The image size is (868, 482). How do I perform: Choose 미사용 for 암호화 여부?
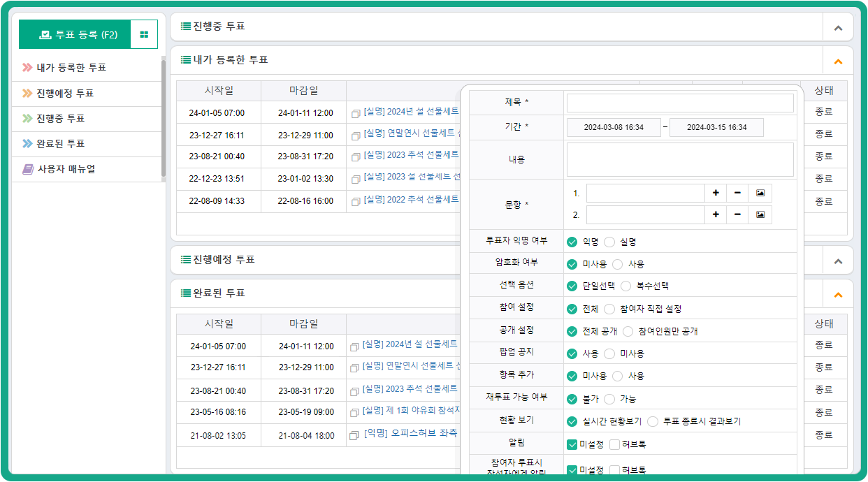(572, 264)
